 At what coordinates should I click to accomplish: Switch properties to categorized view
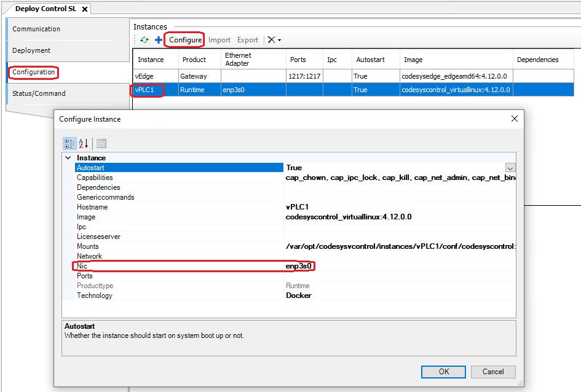tap(69, 143)
